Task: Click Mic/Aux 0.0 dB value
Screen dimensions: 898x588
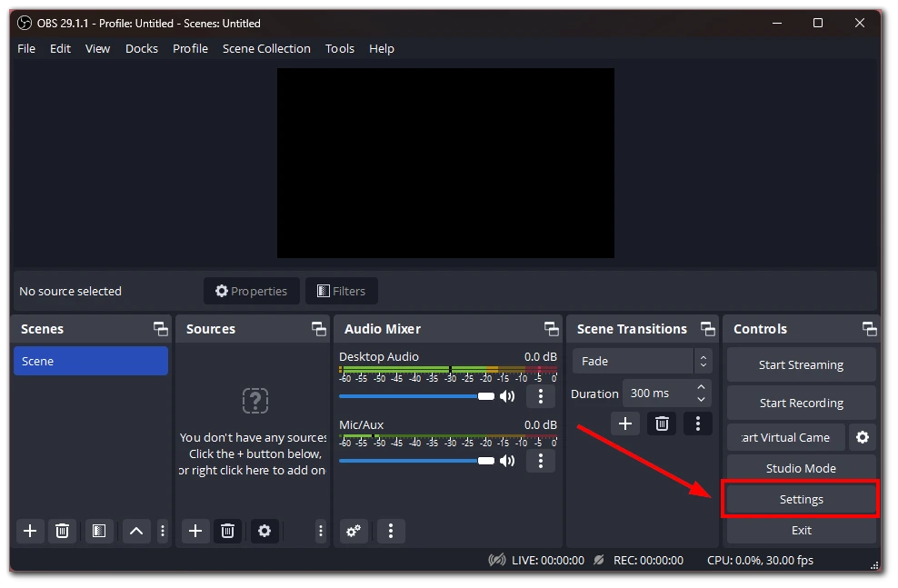Action: click(540, 424)
